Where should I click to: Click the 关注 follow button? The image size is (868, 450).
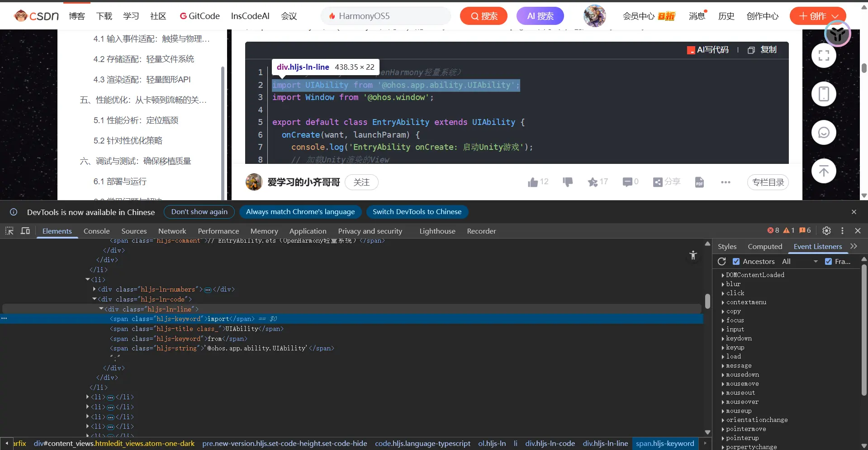click(x=361, y=182)
